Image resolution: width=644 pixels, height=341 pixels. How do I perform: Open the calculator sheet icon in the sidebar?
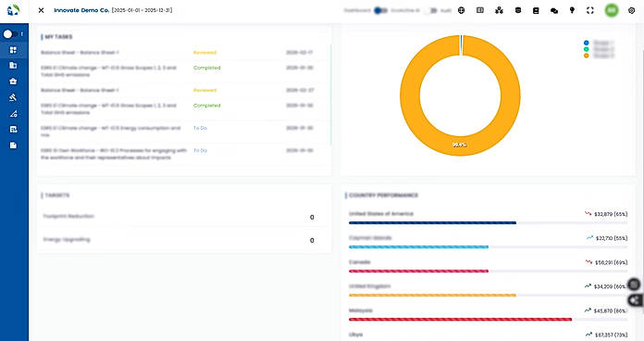[13, 130]
